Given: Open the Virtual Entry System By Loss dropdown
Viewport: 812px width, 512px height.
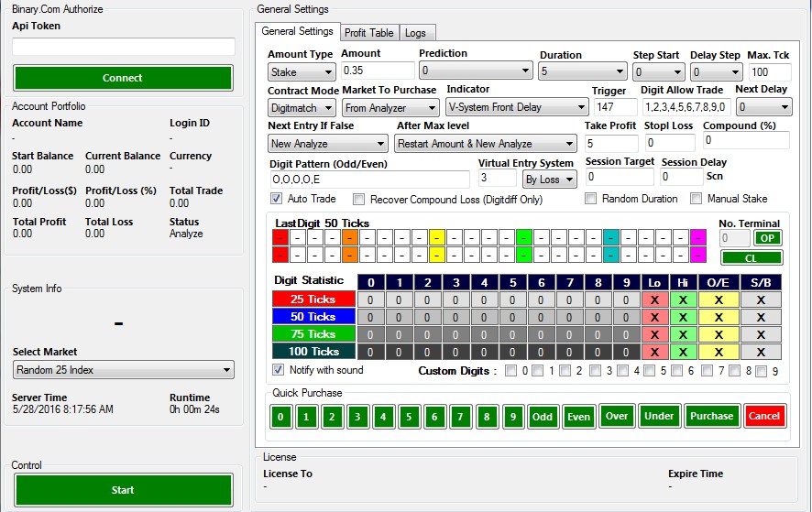Looking at the screenshot, I should [x=549, y=180].
